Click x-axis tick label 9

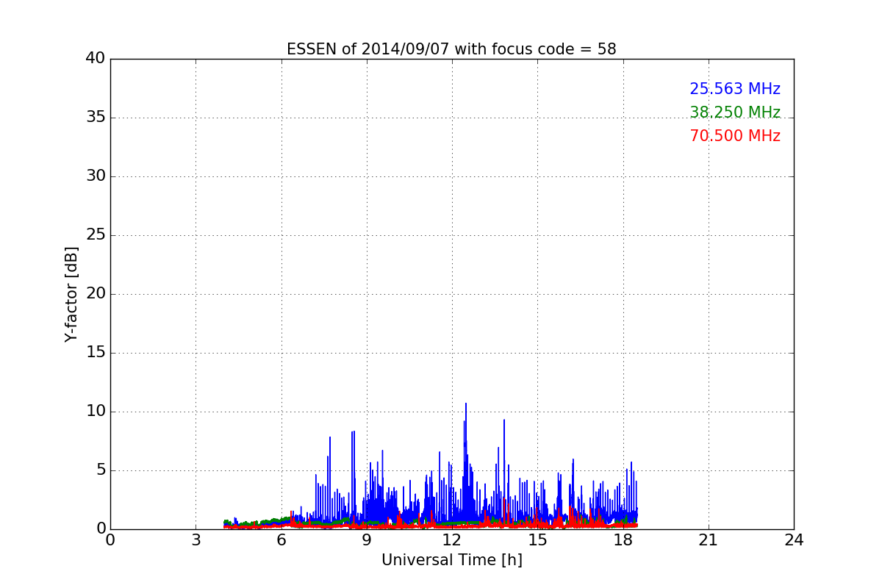click(367, 540)
